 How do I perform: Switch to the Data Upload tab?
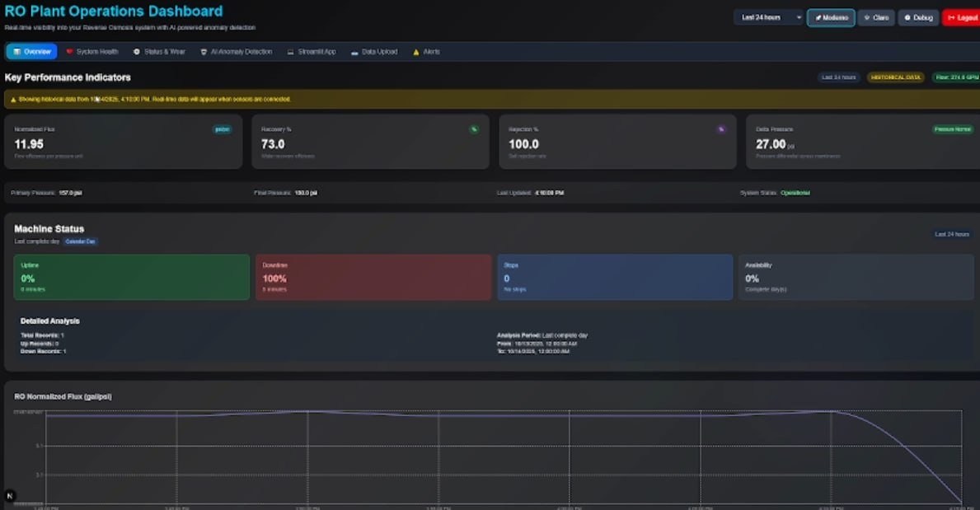click(374, 51)
